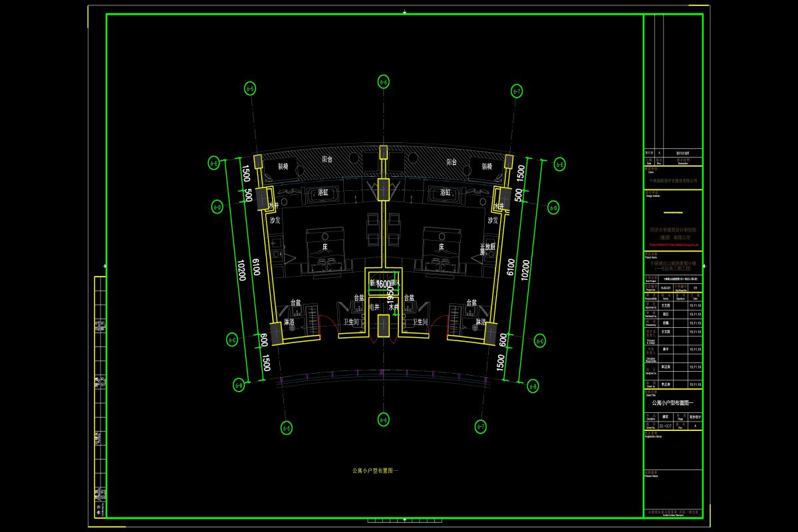This screenshot has width=798, height=532.
Task: Select the 公寓小户型布置图一 sheet title in the title block
Action: coord(672,403)
